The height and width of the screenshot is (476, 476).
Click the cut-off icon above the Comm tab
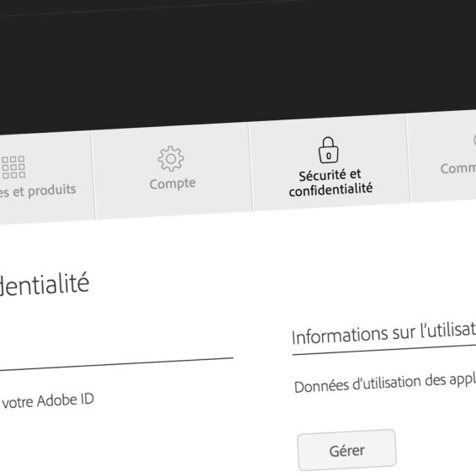coord(474,140)
